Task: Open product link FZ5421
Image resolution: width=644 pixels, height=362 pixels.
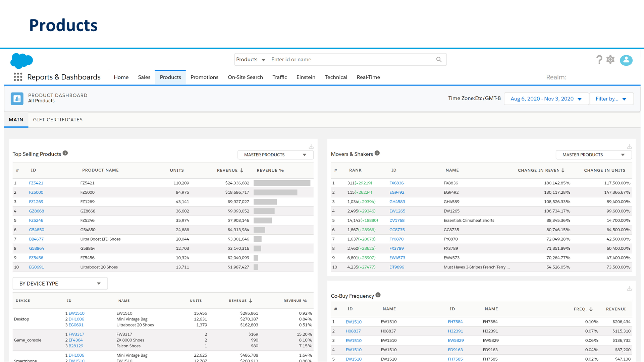Action: [36, 183]
